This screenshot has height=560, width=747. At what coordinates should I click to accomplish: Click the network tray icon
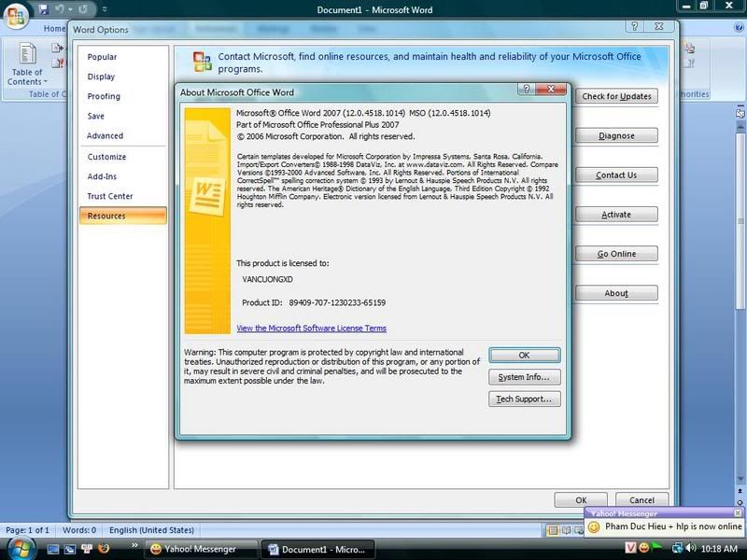(677, 548)
